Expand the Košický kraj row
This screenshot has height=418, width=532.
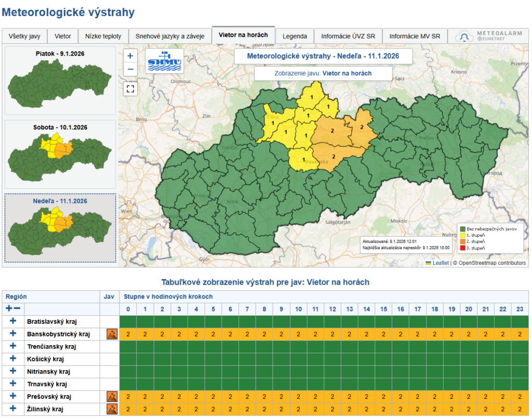click(x=14, y=358)
